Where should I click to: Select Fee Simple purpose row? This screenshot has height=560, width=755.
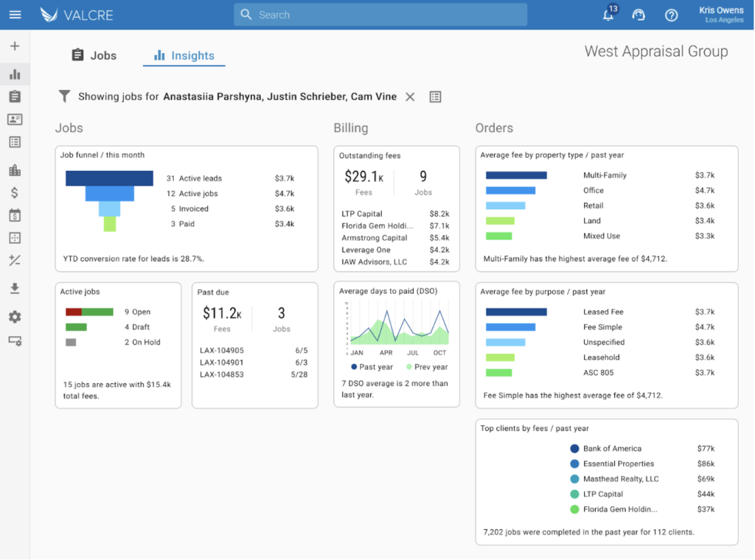[x=600, y=327]
